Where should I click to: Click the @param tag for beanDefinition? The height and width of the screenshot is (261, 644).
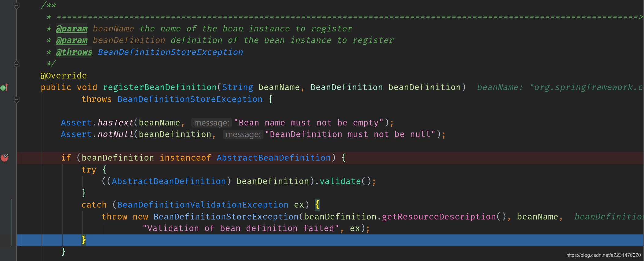72,40
